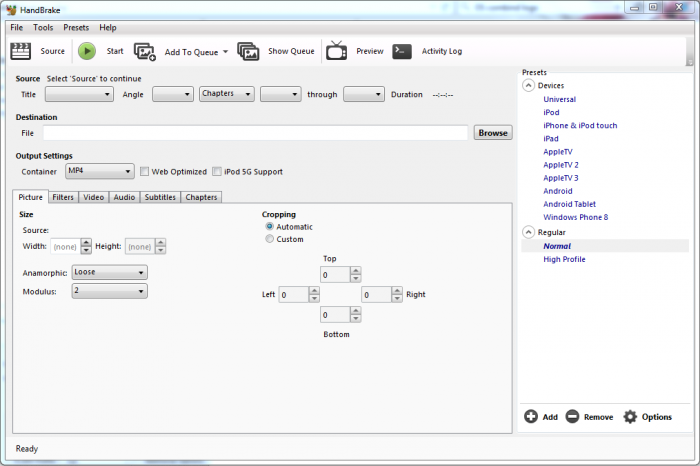Enable the iPod 5G Support checkbox

(x=217, y=171)
